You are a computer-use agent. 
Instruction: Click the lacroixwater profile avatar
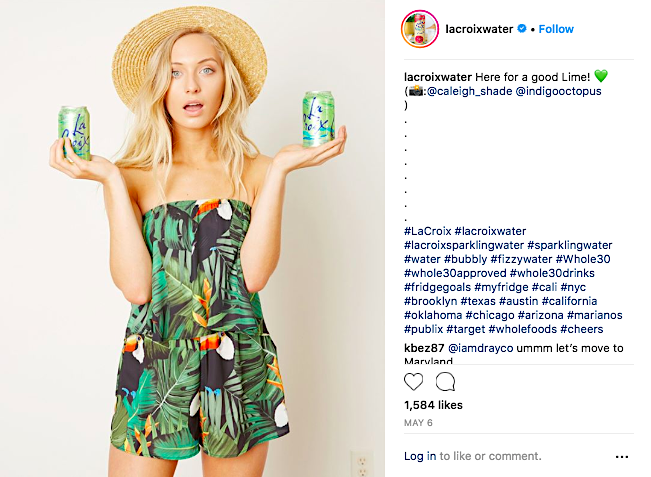click(x=420, y=30)
